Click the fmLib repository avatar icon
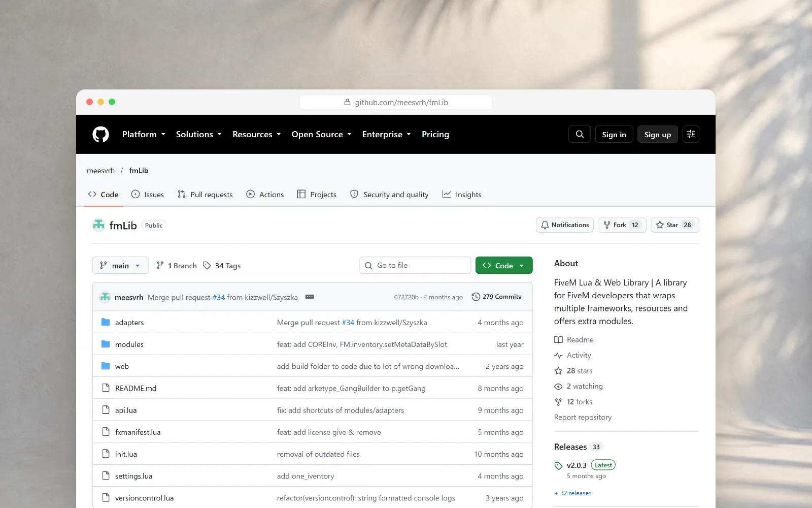 (x=98, y=225)
